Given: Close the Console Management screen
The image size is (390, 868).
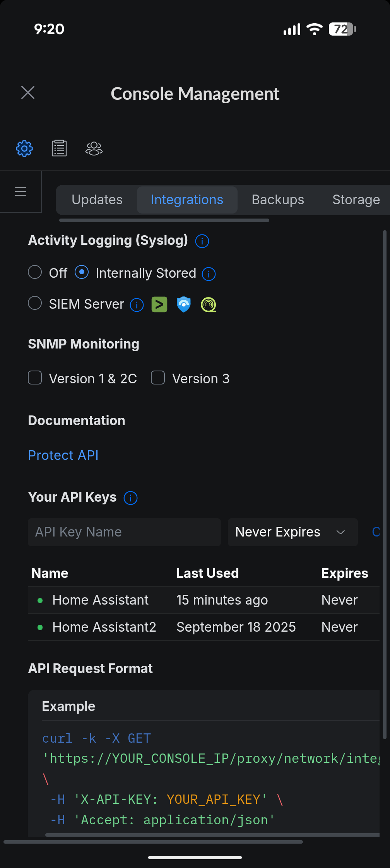Looking at the screenshot, I should (x=28, y=93).
